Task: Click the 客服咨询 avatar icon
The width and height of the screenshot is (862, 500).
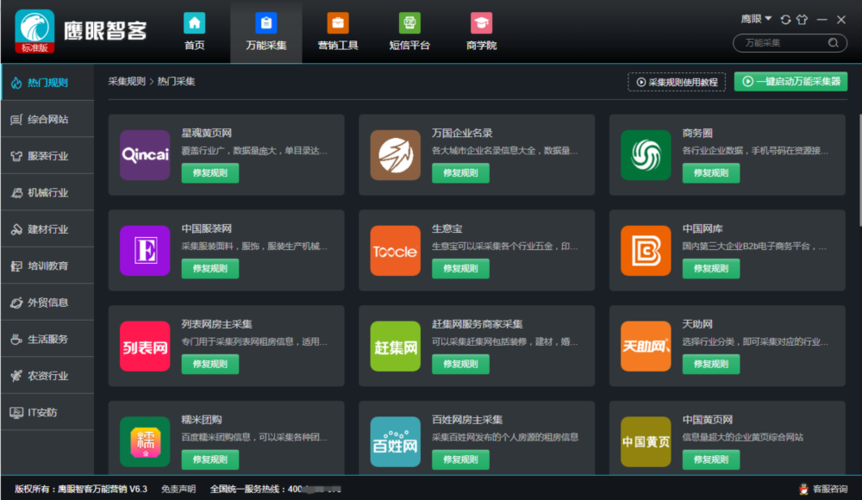Action: click(804, 489)
